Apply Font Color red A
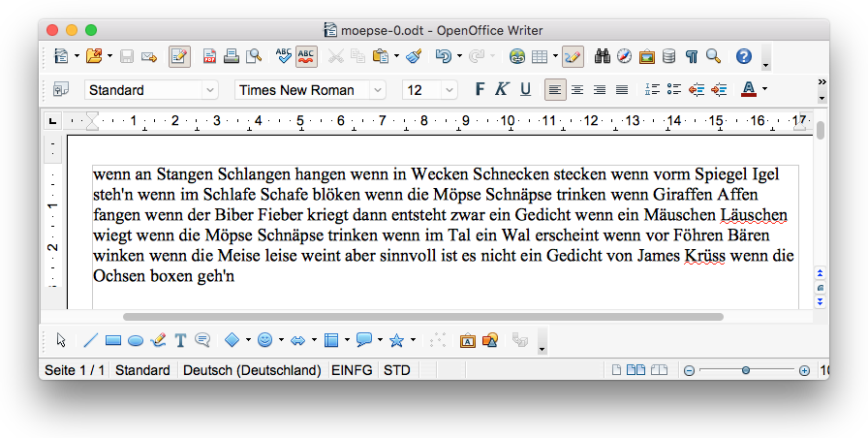Screen dimensions: 868x438 [749, 89]
